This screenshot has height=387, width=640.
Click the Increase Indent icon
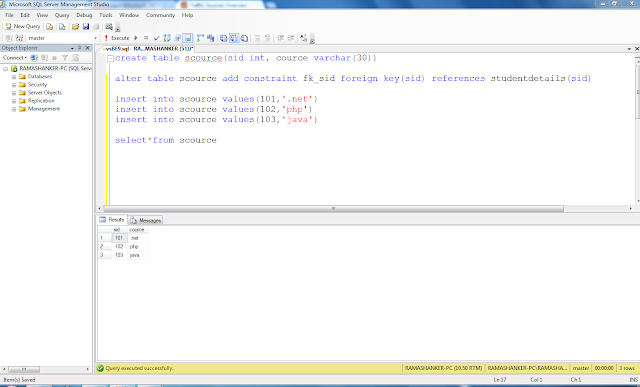(x=291, y=38)
